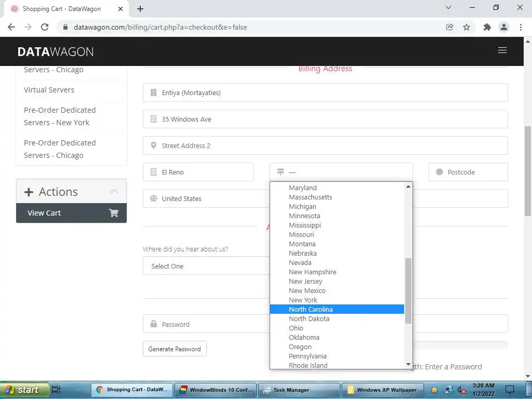Switch to Task Manager in taskbar
Viewport: 532px width, 399px height.
point(299,390)
